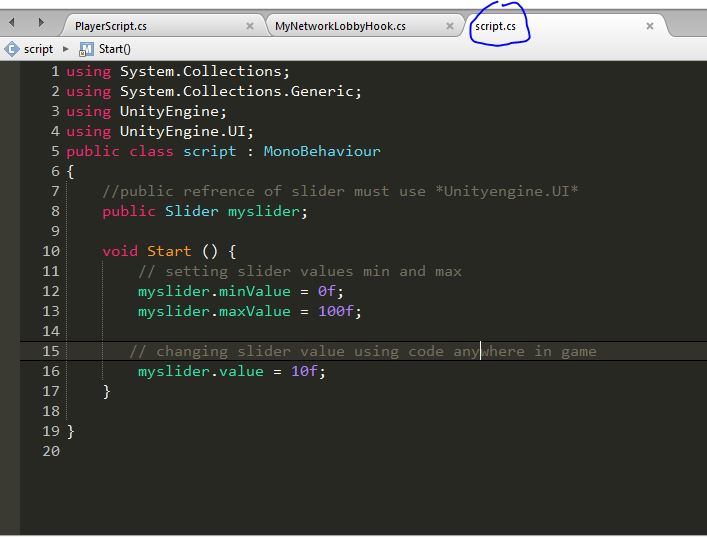Click the class icon beside script breadcrumb
Image resolution: width=707 pixels, height=537 pixels.
point(12,49)
